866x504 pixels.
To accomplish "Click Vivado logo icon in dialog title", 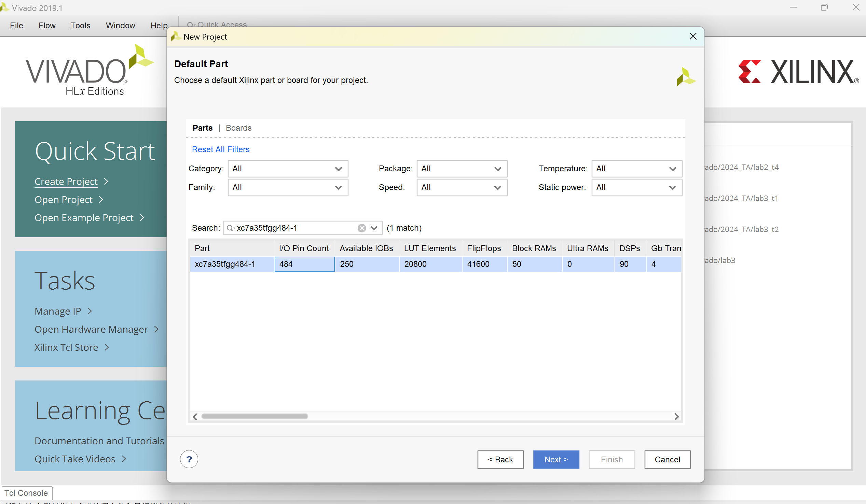I will coord(176,37).
